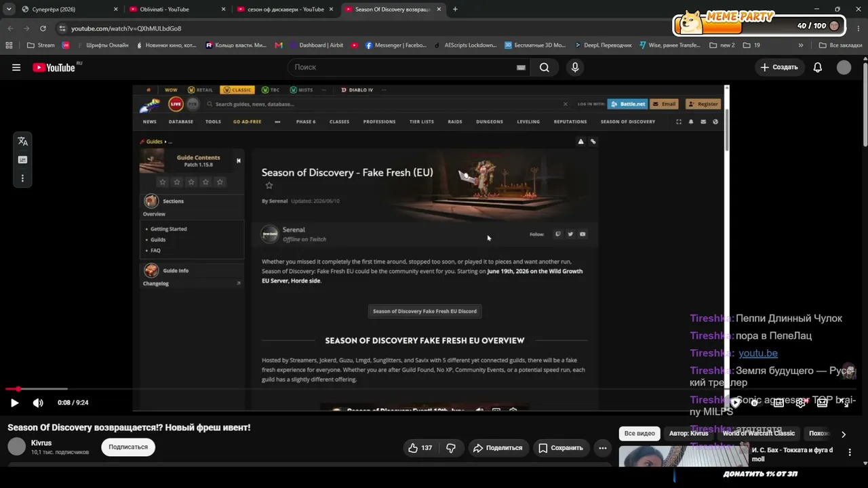Toggle subtitles in the video player
Image resolution: width=868 pixels, height=488 pixels.
pos(779,403)
